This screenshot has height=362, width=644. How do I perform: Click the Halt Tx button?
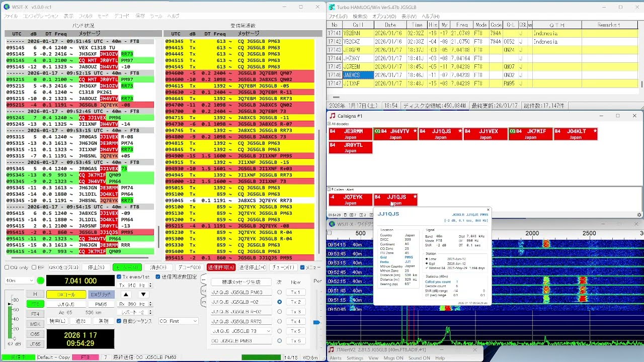[252, 267]
